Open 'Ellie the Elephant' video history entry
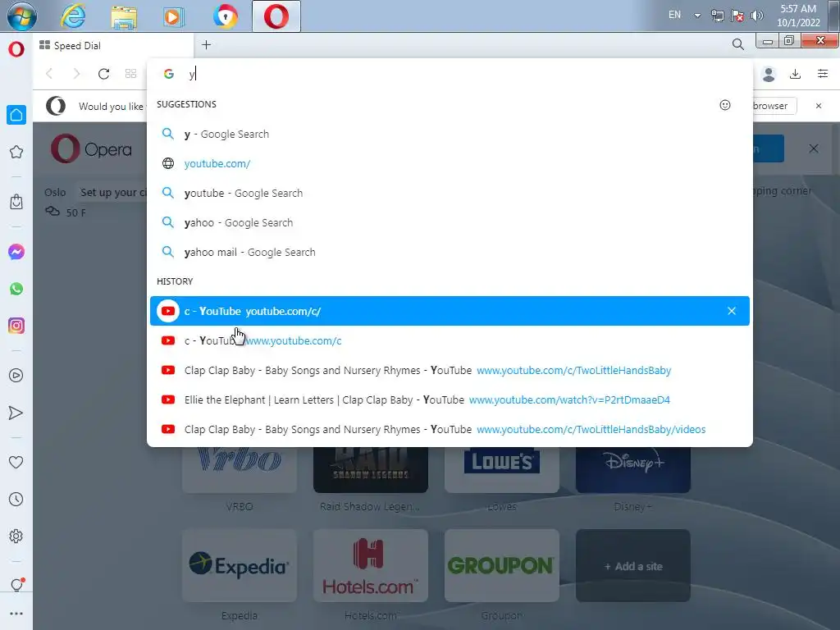 pyautogui.click(x=450, y=399)
